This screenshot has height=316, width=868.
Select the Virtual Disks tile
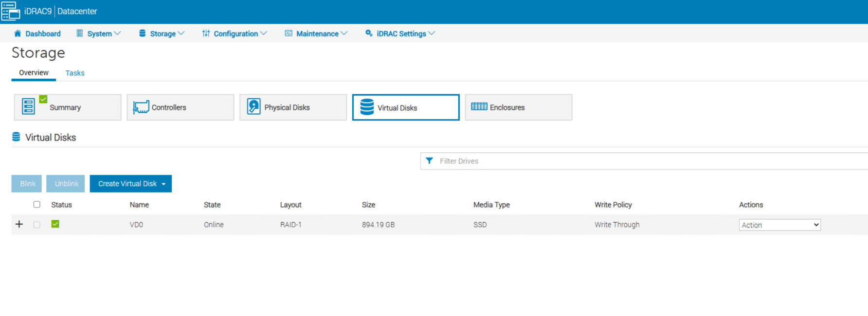405,107
